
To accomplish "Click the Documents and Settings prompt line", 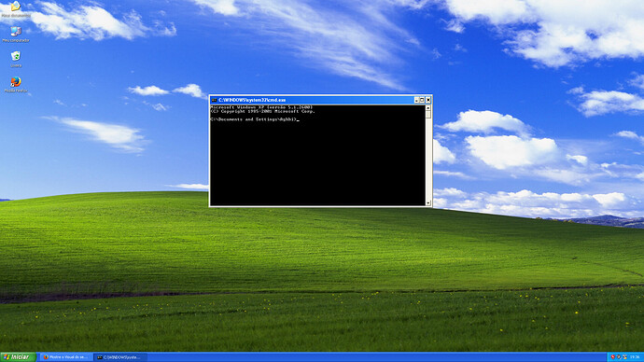I will pyautogui.click(x=255, y=119).
